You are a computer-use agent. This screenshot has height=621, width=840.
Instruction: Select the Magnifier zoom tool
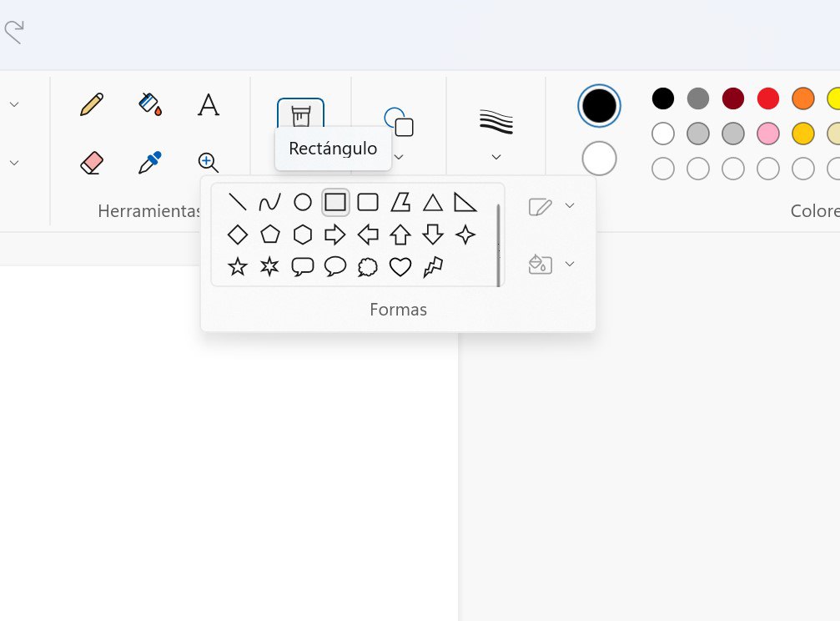coord(208,162)
